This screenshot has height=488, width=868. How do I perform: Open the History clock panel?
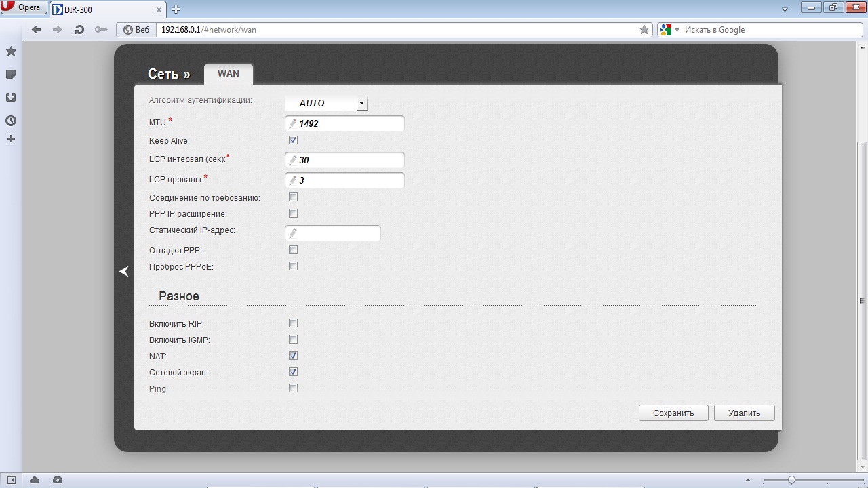tap(11, 121)
